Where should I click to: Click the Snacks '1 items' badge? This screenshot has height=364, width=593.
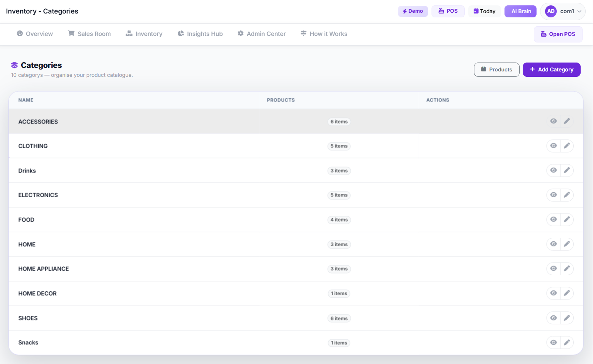[339, 343]
